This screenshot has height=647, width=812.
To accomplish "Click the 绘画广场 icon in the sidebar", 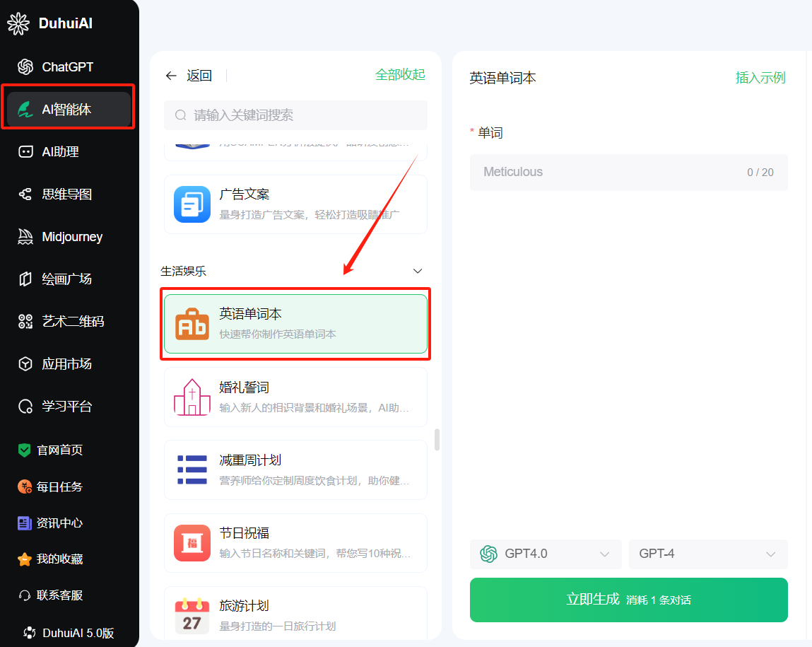I will (x=25, y=279).
